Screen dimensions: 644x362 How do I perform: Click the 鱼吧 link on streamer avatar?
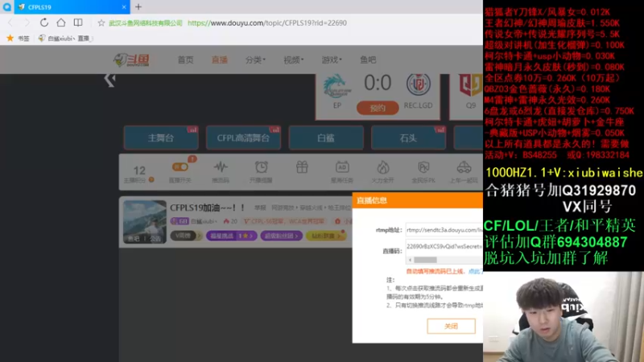[134, 238]
